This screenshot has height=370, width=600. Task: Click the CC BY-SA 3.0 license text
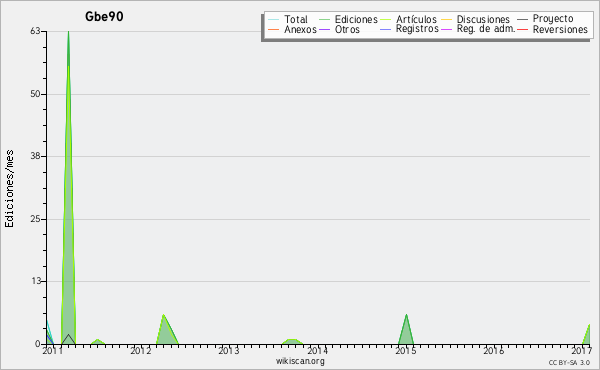pyautogui.click(x=569, y=363)
